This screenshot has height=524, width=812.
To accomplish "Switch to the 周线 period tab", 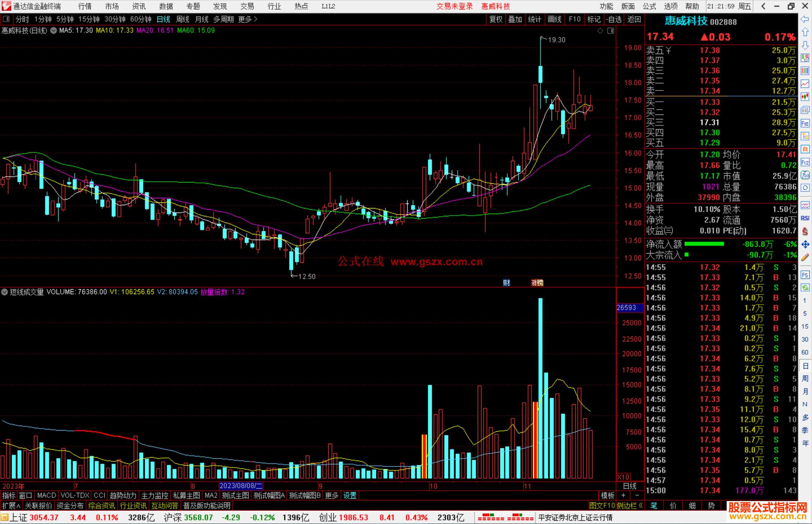I will [x=183, y=19].
